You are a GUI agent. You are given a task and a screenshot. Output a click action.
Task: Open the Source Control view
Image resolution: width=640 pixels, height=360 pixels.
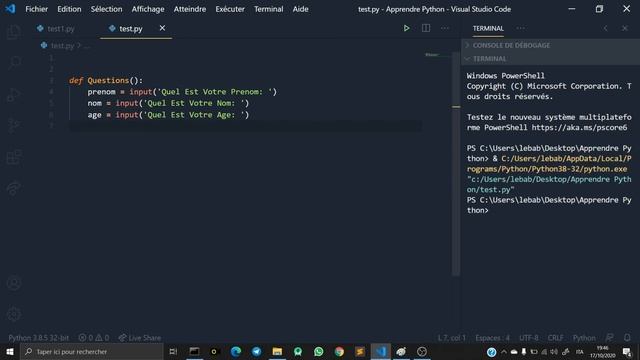[x=14, y=125]
